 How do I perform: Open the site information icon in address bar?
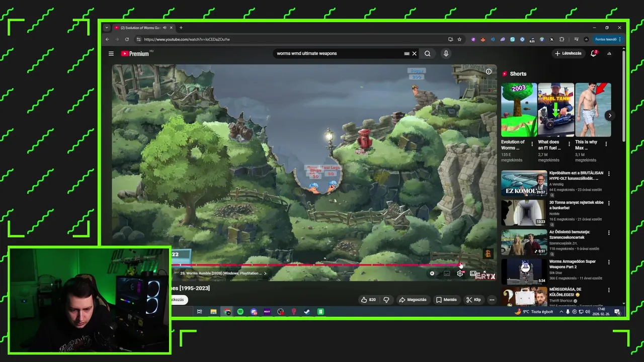coord(139,39)
